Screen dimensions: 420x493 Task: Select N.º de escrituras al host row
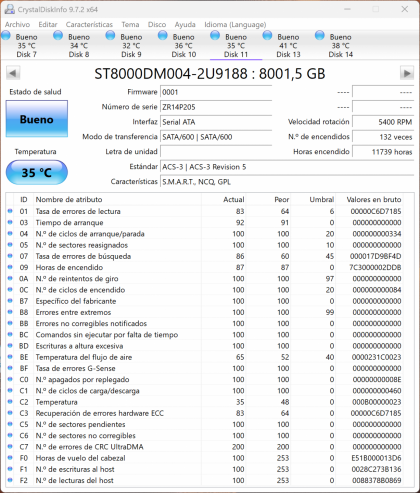[x=204, y=469]
